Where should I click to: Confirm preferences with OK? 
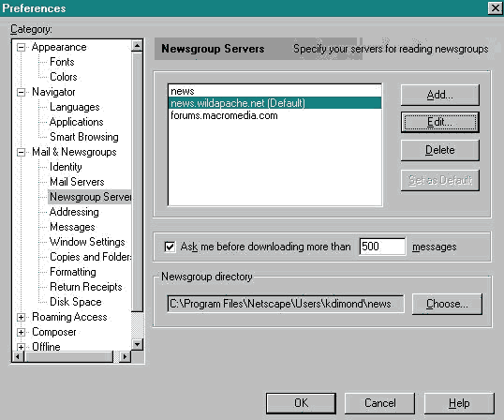pyautogui.click(x=301, y=403)
